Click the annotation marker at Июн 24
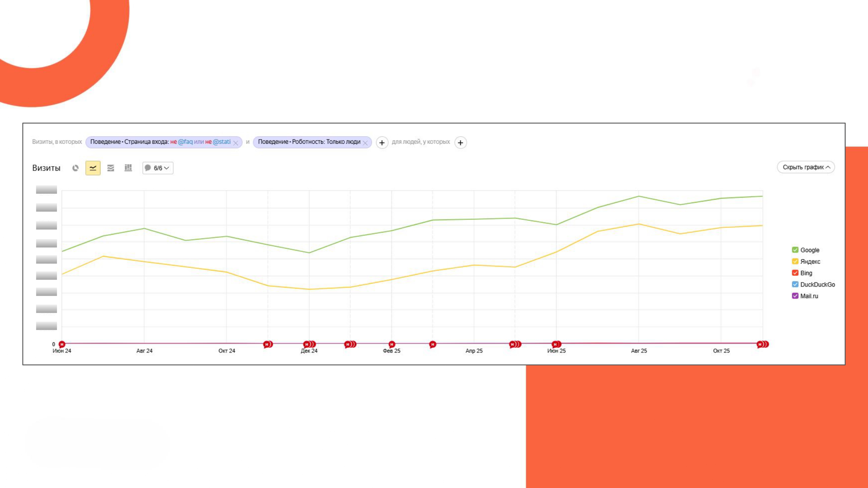This screenshot has height=488, width=868. [62, 344]
